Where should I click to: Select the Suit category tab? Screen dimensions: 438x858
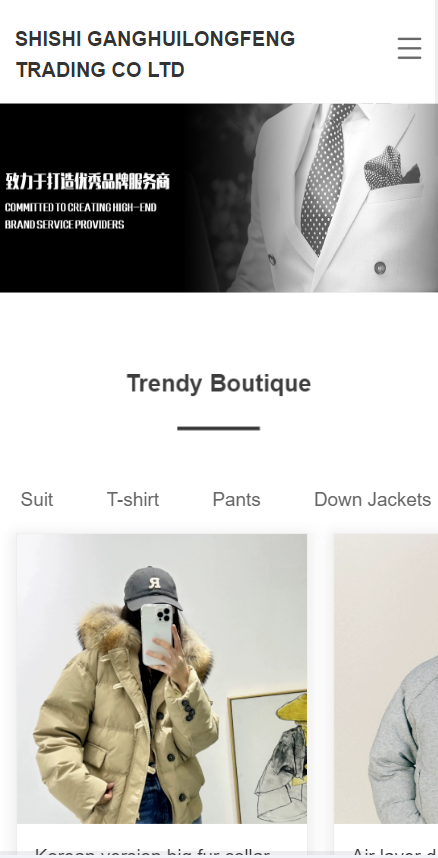37,500
